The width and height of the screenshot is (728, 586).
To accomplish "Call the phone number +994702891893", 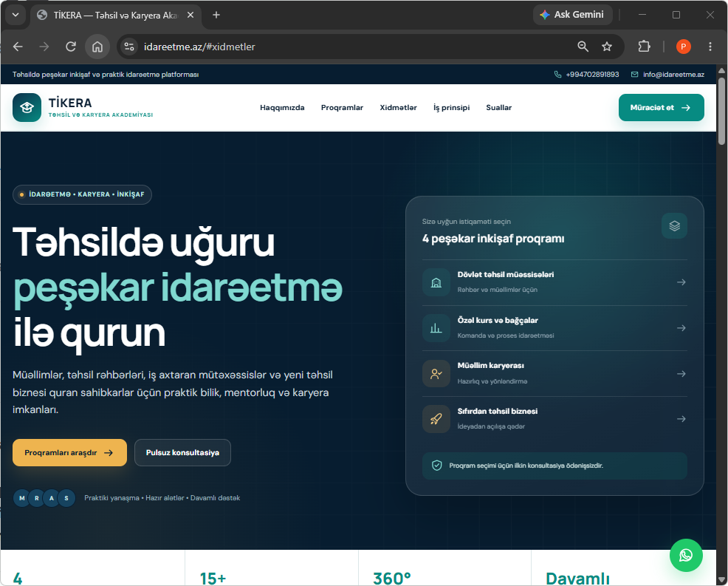I will [592, 75].
